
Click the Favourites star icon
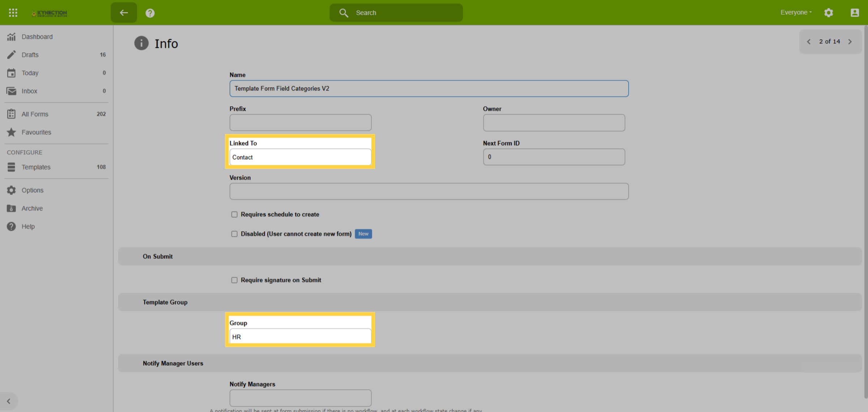click(12, 132)
